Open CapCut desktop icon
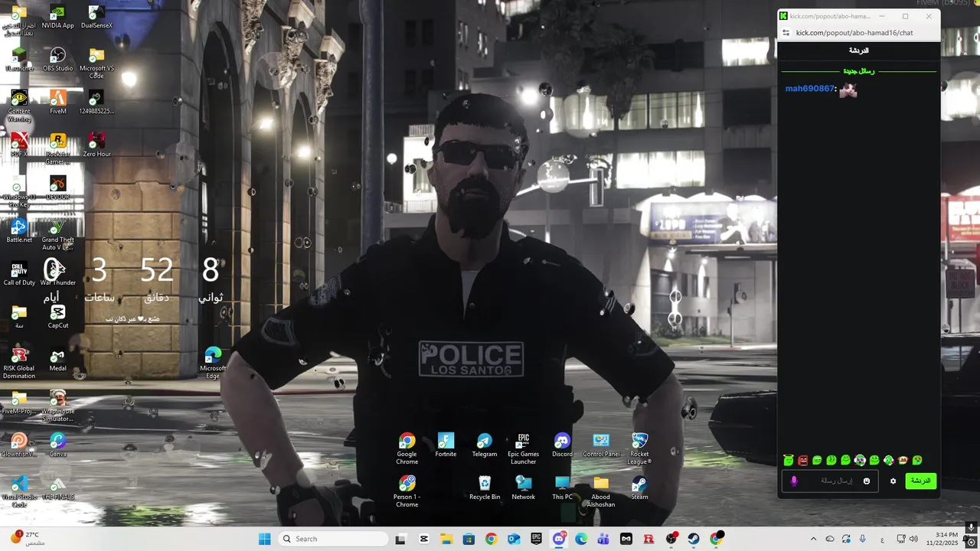980x551 pixels. [57, 317]
